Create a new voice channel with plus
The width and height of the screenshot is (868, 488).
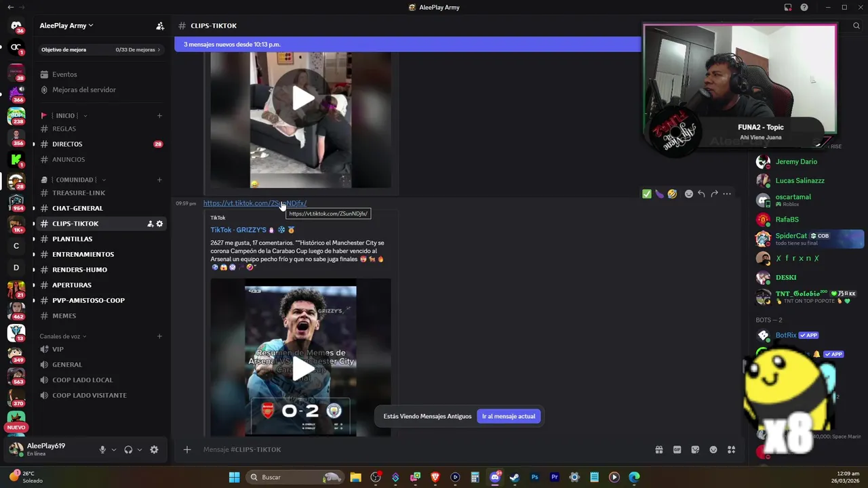point(159,336)
